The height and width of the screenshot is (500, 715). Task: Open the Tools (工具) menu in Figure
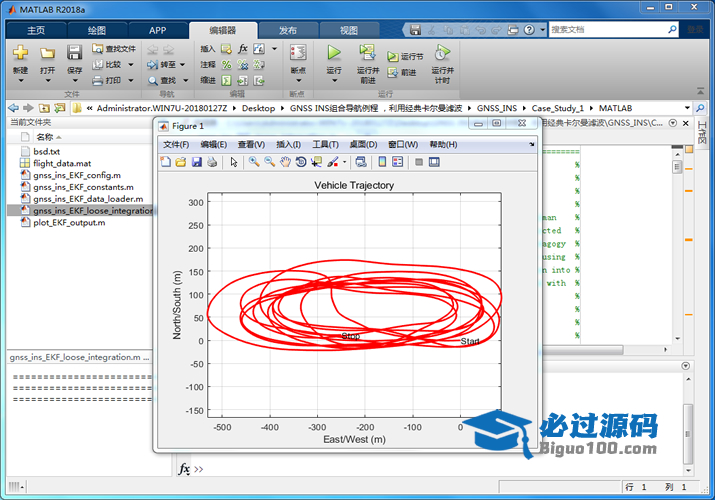click(325, 144)
